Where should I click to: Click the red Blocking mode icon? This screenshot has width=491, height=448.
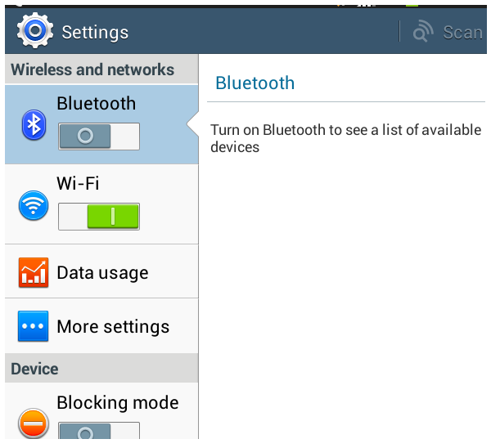click(x=34, y=423)
